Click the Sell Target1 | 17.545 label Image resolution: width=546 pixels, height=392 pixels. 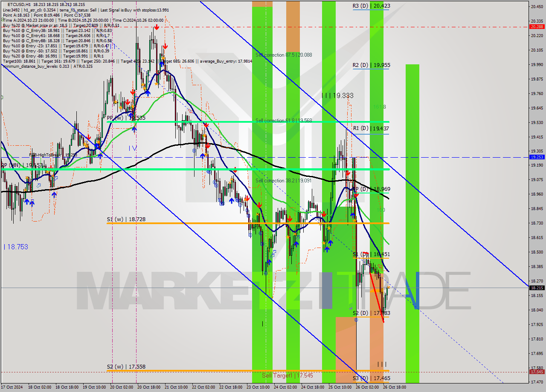(x=287, y=375)
